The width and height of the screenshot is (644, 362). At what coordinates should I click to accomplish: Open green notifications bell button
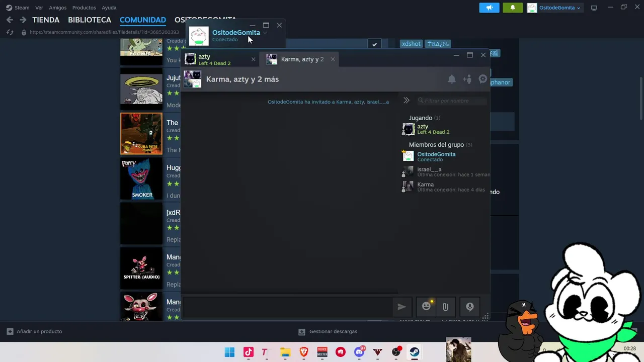tap(513, 8)
